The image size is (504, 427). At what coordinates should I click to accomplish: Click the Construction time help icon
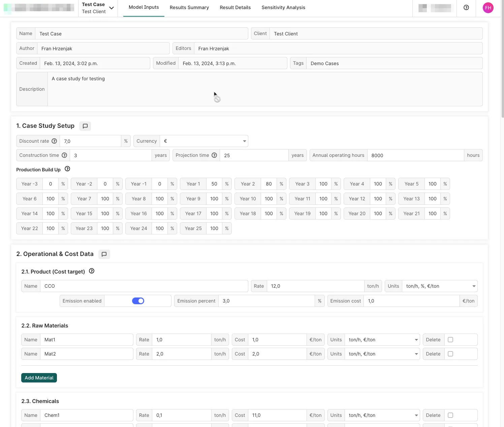tap(64, 155)
